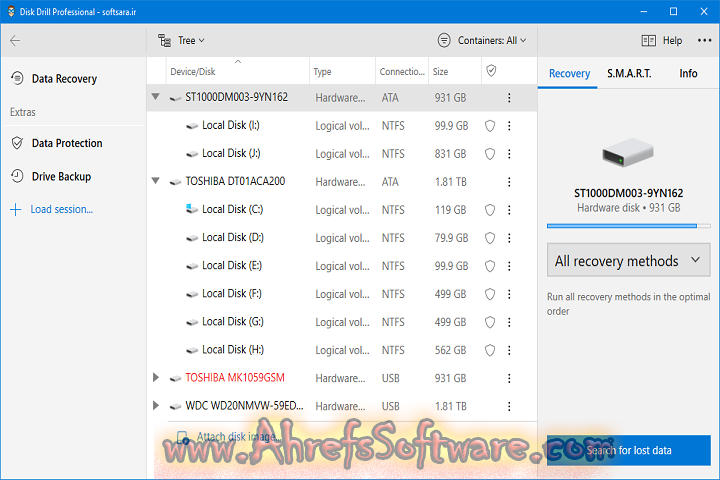Toggle protection shield for Local Disk (H:)
720x480 pixels.
tap(490, 350)
